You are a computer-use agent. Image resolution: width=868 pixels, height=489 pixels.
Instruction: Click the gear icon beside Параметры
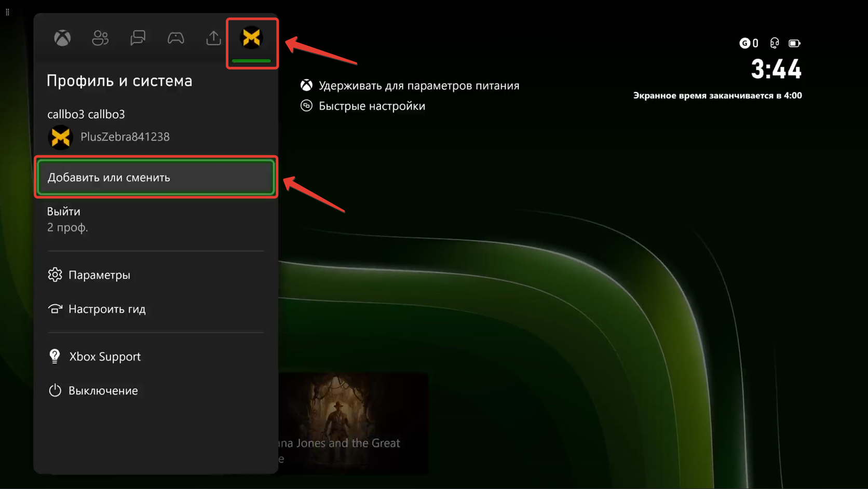tap(55, 275)
